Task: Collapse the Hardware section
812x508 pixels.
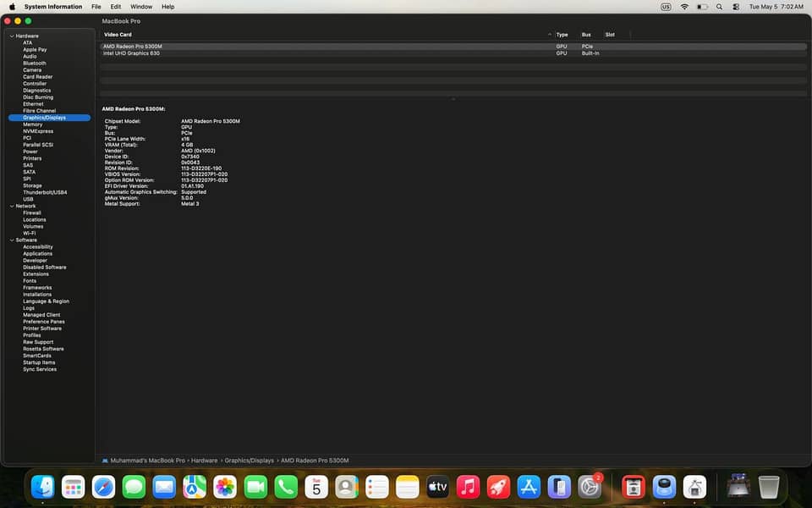Action: click(x=12, y=36)
